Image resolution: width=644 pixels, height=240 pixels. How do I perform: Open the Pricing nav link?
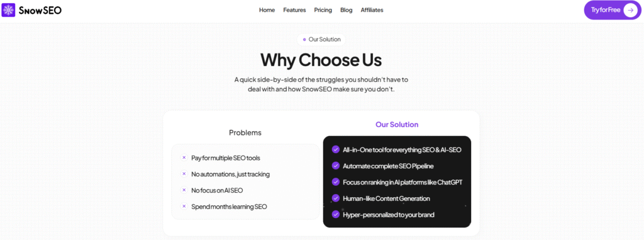pos(323,10)
